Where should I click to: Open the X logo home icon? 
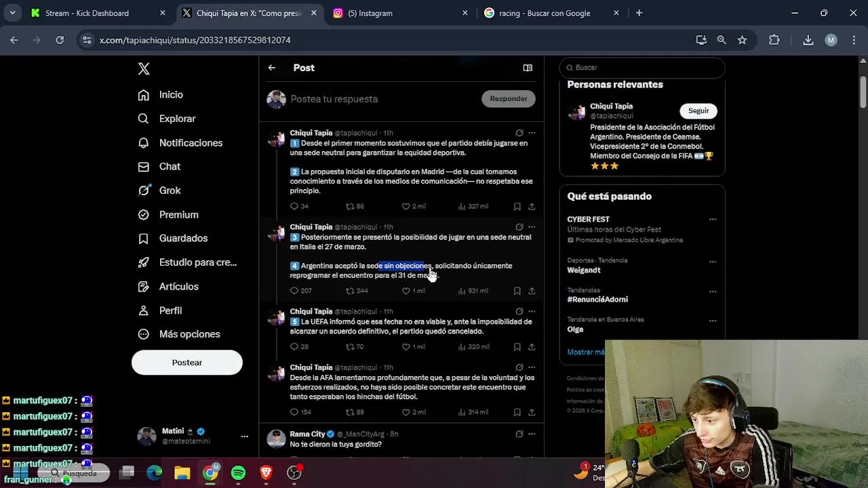tap(144, 68)
